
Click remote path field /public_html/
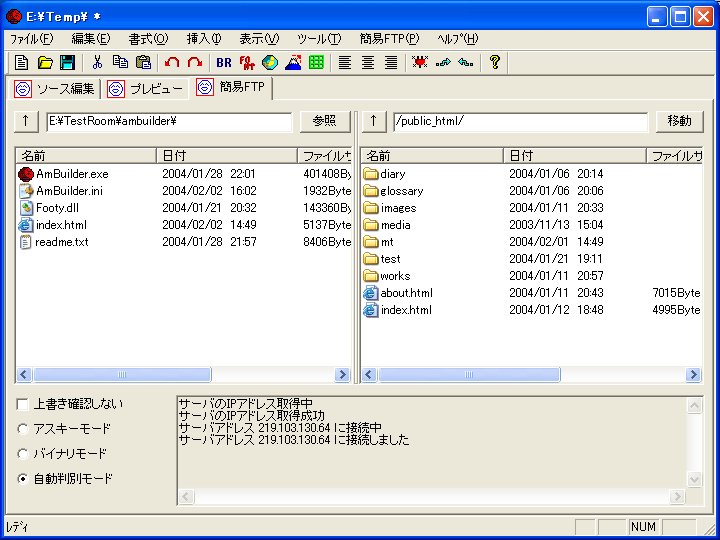521,122
